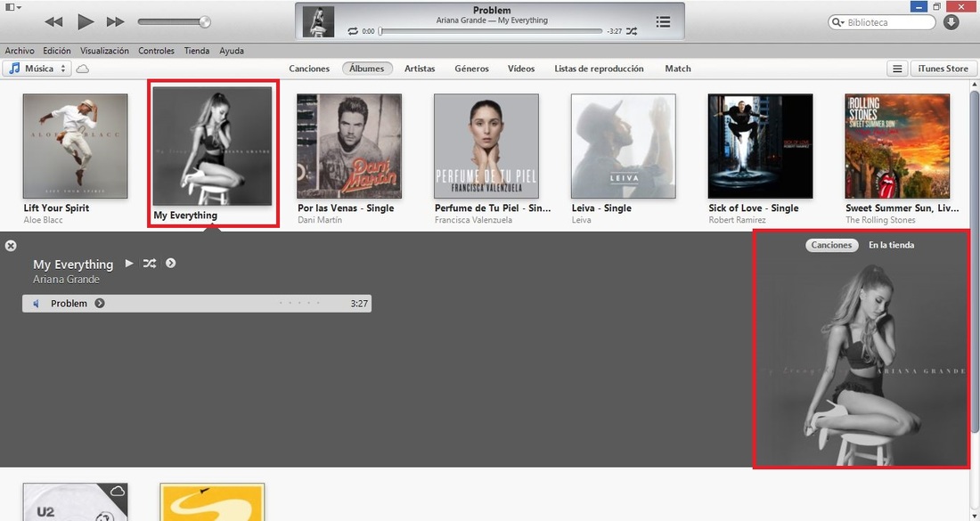
Task: Shuffle the My Everything album in the panel
Action: point(150,264)
